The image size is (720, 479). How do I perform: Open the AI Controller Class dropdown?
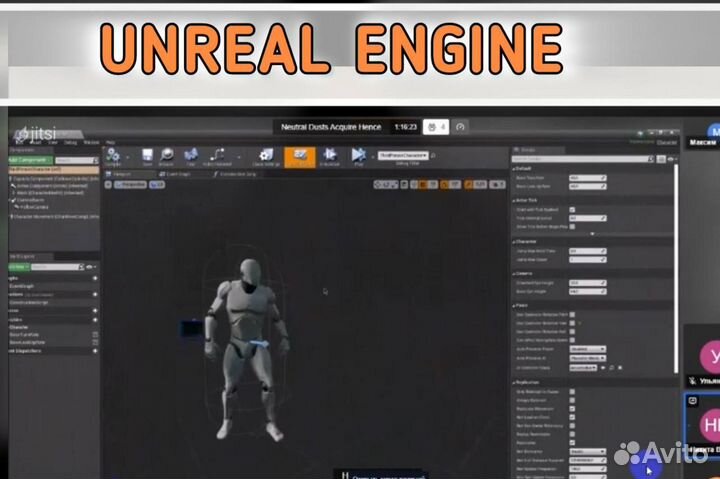tap(583, 368)
